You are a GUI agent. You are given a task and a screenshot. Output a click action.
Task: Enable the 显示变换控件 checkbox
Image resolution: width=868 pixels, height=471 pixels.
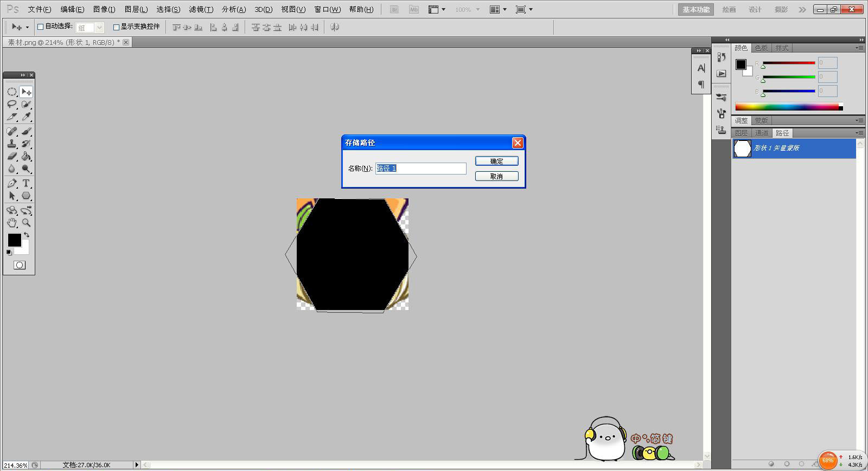point(116,27)
